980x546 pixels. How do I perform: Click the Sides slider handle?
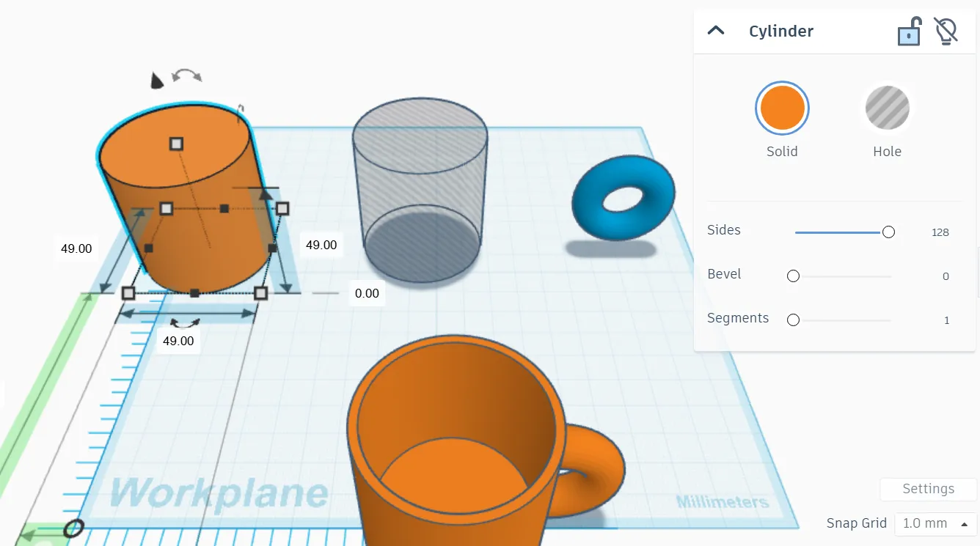pyautogui.click(x=888, y=232)
